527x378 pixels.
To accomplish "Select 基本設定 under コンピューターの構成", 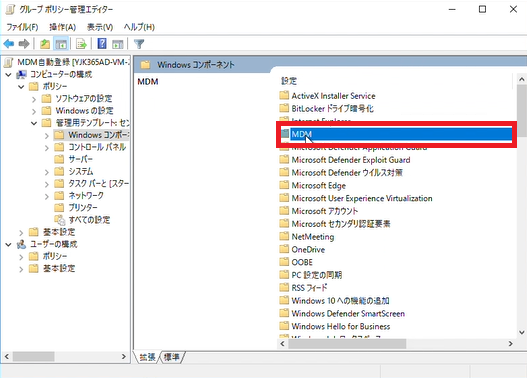I will click(x=59, y=232).
